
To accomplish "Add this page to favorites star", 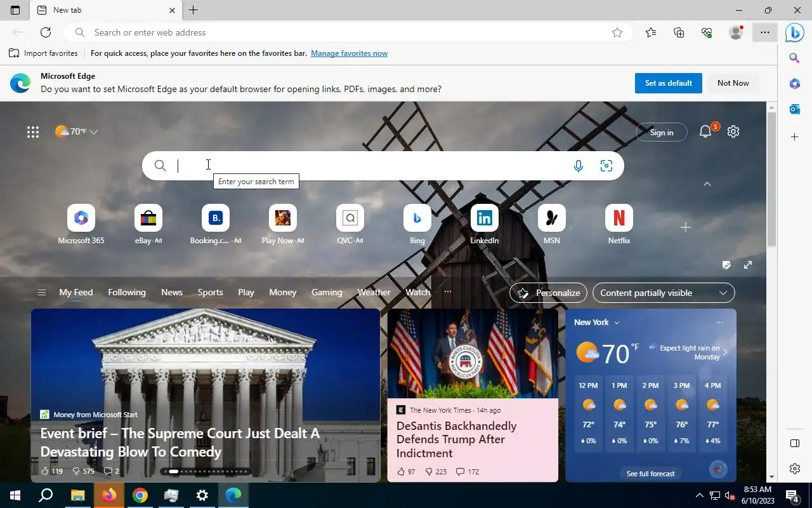I will coord(617,32).
